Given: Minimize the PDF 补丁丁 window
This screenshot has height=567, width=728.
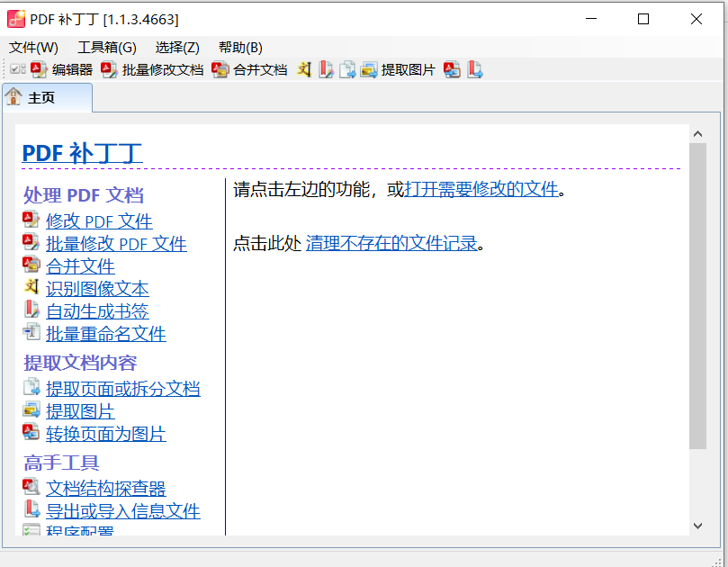Looking at the screenshot, I should click(591, 19).
